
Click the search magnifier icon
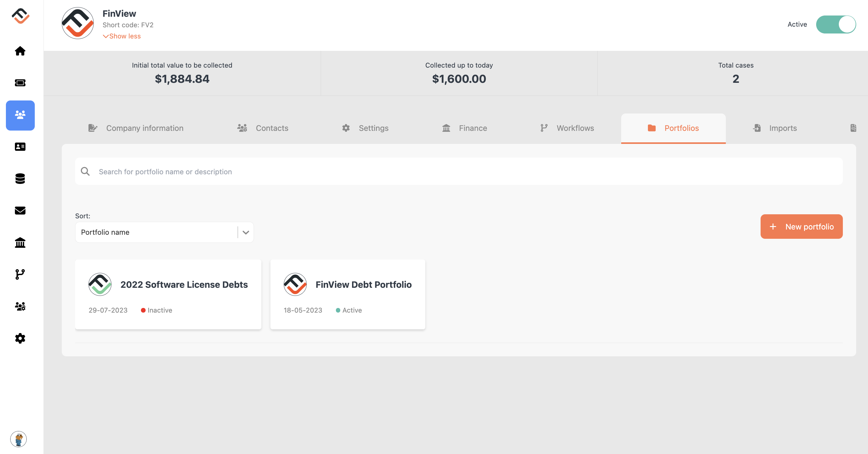point(85,171)
